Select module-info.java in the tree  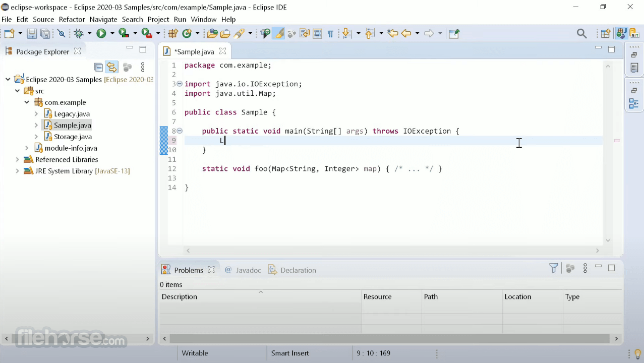71,148
